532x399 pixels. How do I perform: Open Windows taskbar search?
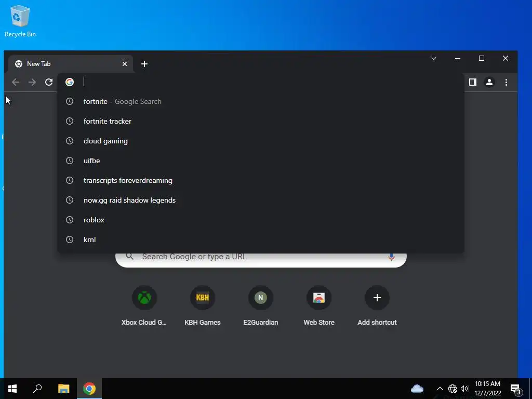click(x=37, y=389)
